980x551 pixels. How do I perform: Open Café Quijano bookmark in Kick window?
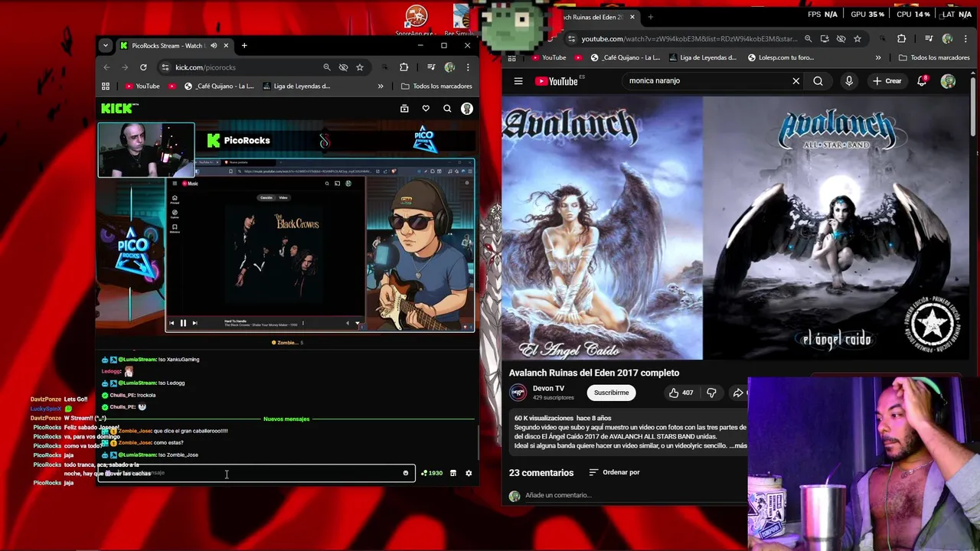click(220, 86)
